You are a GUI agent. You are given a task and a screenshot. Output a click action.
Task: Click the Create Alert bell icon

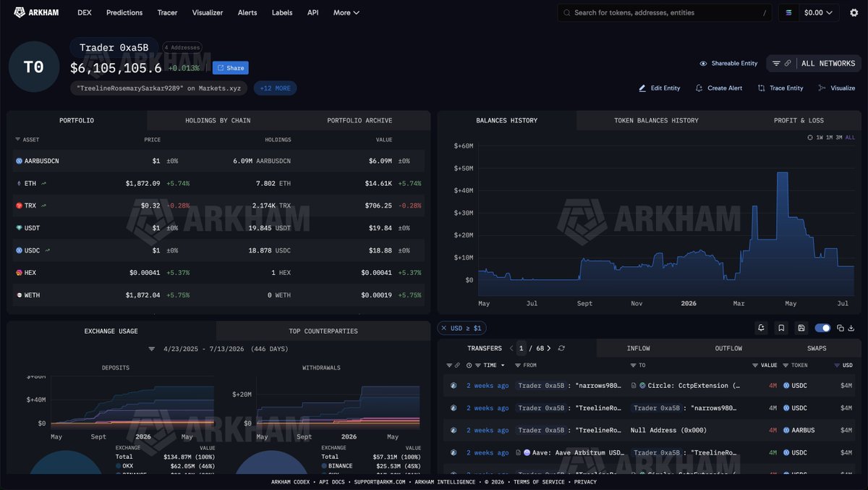coord(699,88)
